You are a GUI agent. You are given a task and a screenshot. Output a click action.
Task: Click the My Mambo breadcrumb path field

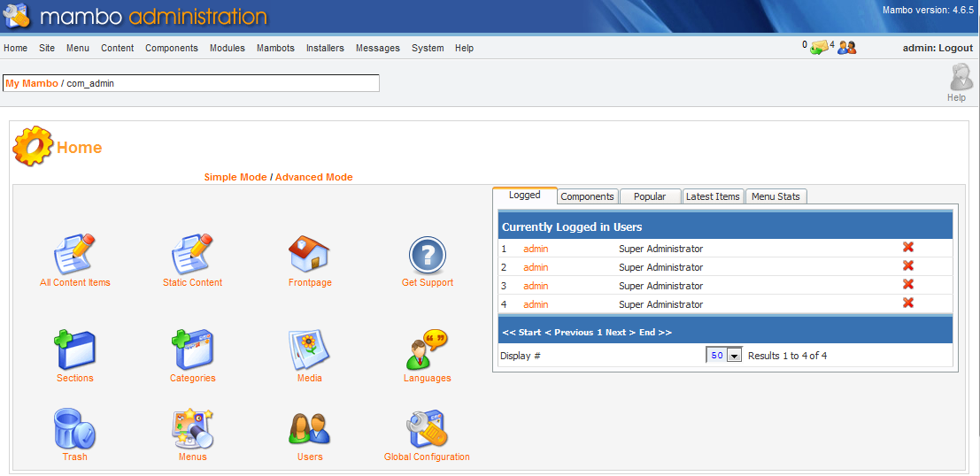[x=190, y=83]
